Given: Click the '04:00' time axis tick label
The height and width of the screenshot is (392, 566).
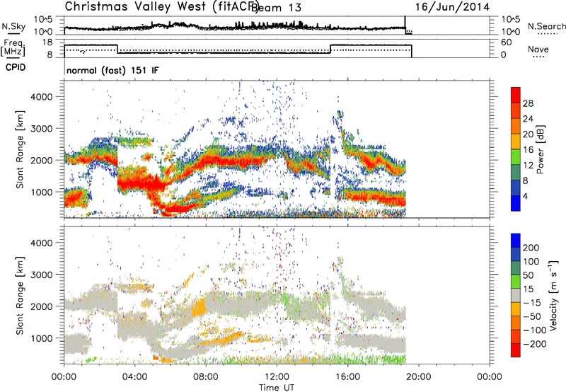Looking at the screenshot, I should [134, 377].
